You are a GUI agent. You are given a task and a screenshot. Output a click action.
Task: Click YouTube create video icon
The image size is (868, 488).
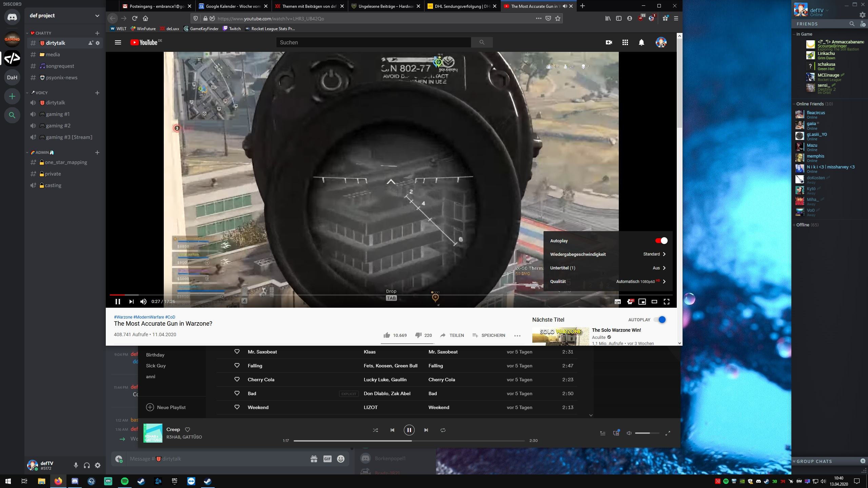coord(609,42)
